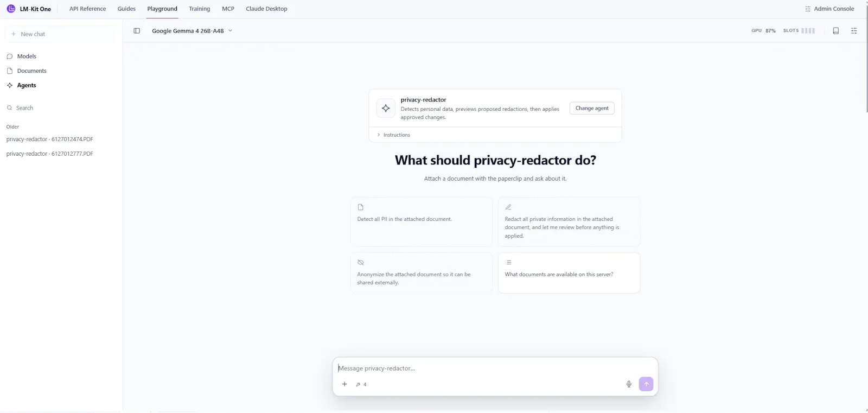This screenshot has width=868, height=413.
Task: Click the 'privacy-redactor' agent name in card
Action: coord(424,100)
